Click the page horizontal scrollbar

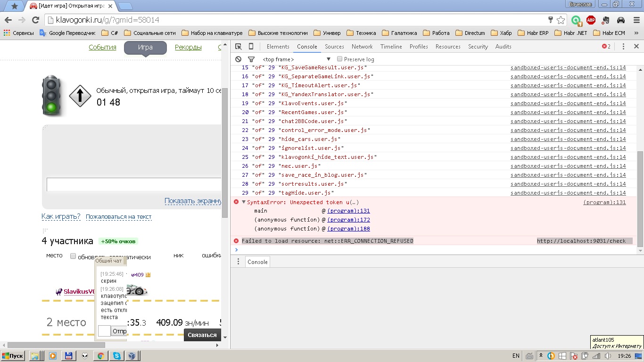pos(57,345)
